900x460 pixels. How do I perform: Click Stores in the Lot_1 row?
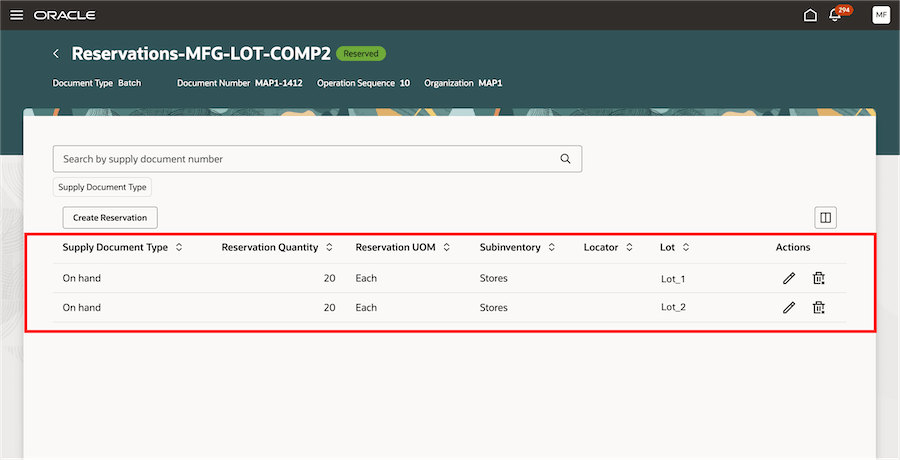494,278
